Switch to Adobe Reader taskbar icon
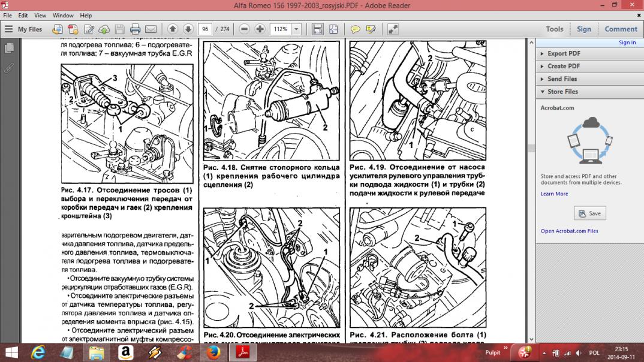Image resolution: width=644 pixels, height=362 pixels. pyautogui.click(x=243, y=352)
